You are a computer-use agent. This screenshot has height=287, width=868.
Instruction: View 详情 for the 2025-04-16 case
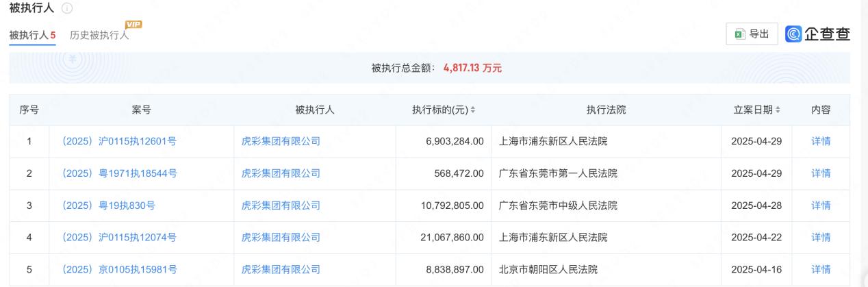coord(820,270)
